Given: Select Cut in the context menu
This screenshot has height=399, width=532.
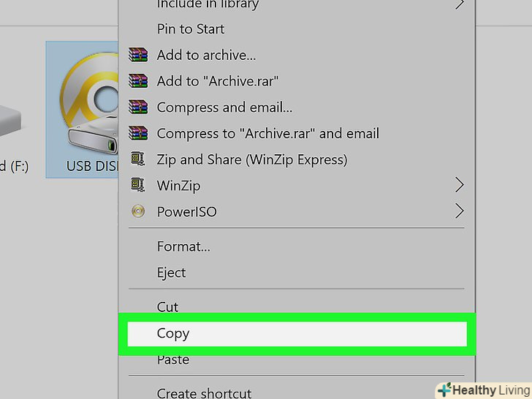Looking at the screenshot, I should pyautogui.click(x=167, y=307).
